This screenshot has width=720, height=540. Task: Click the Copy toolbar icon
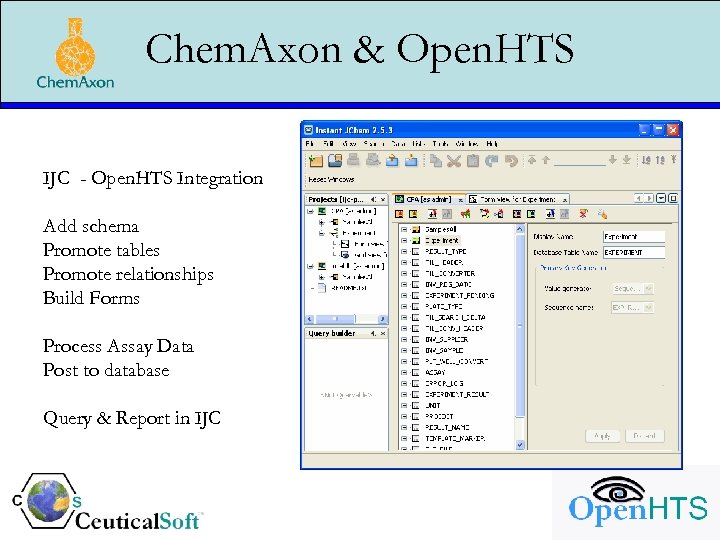(x=435, y=161)
